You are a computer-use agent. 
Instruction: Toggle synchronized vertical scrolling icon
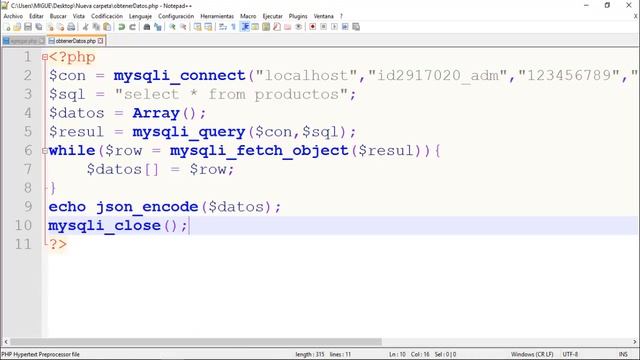click(198, 27)
